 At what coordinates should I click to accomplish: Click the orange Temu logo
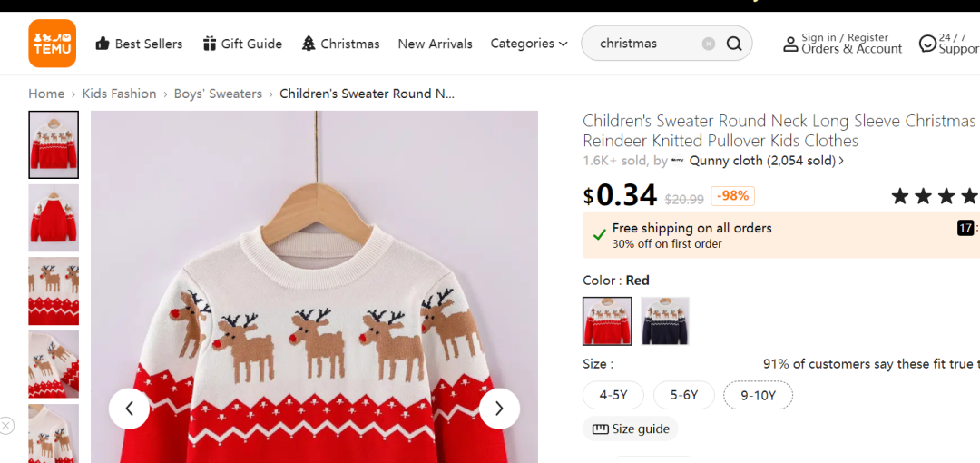[x=53, y=44]
